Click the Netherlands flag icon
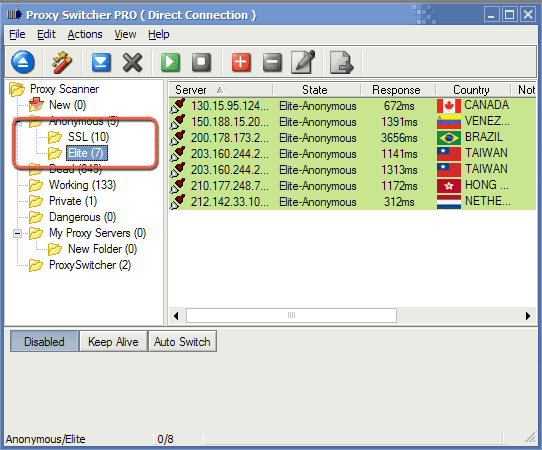 point(449,202)
